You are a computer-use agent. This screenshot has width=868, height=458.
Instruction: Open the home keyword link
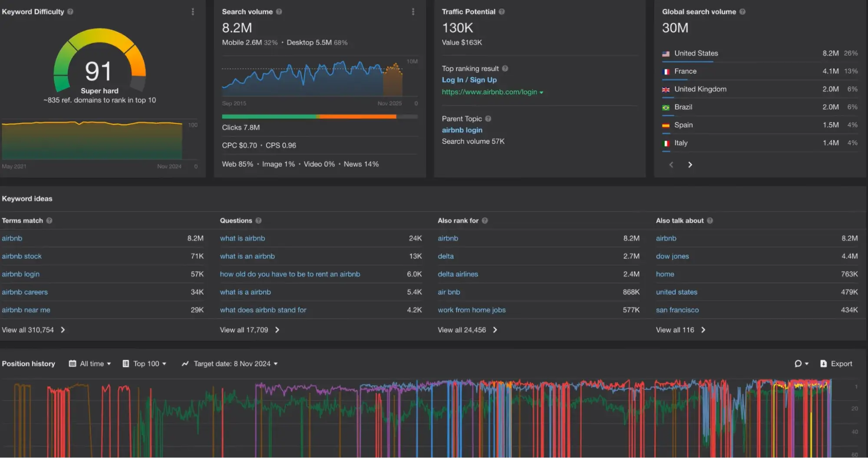point(665,274)
